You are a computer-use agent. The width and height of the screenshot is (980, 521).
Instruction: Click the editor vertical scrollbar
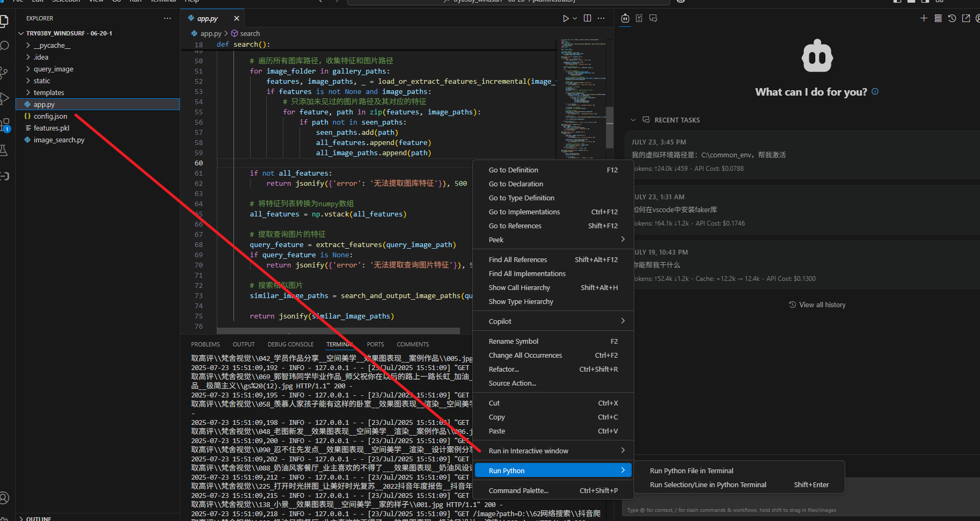(x=610, y=127)
